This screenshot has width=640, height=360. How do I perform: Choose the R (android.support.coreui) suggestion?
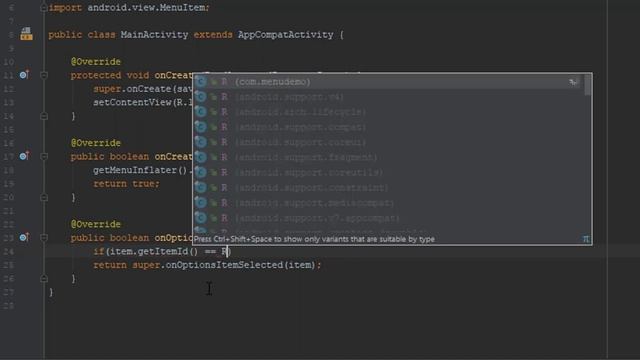point(389,142)
